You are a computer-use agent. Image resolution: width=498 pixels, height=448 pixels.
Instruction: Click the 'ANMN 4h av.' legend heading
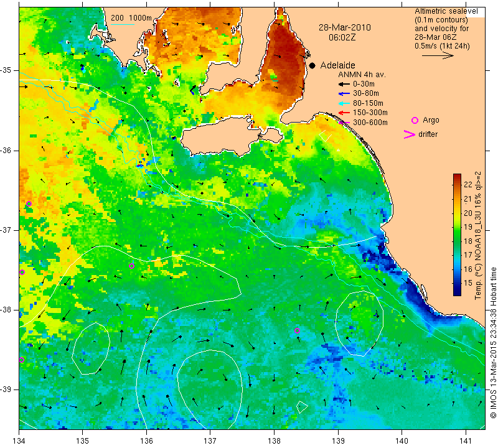click(362, 75)
